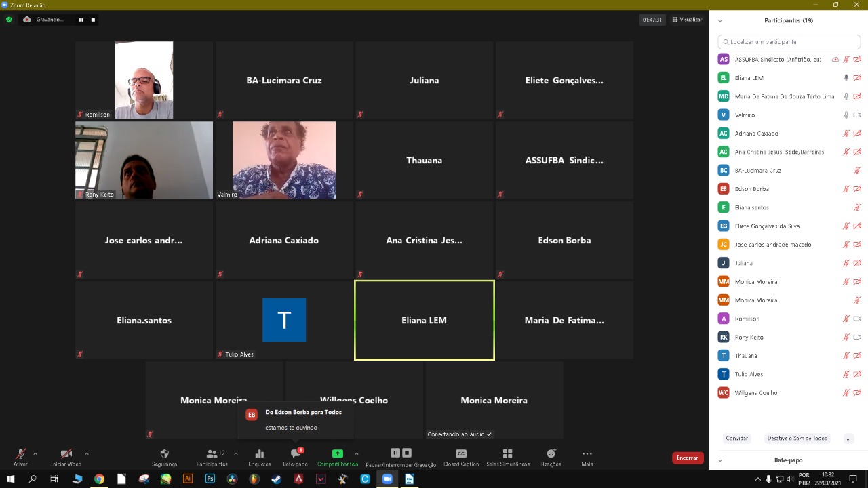Open Bate-papo chat in the toolbar
The image size is (868, 488).
(295, 453)
